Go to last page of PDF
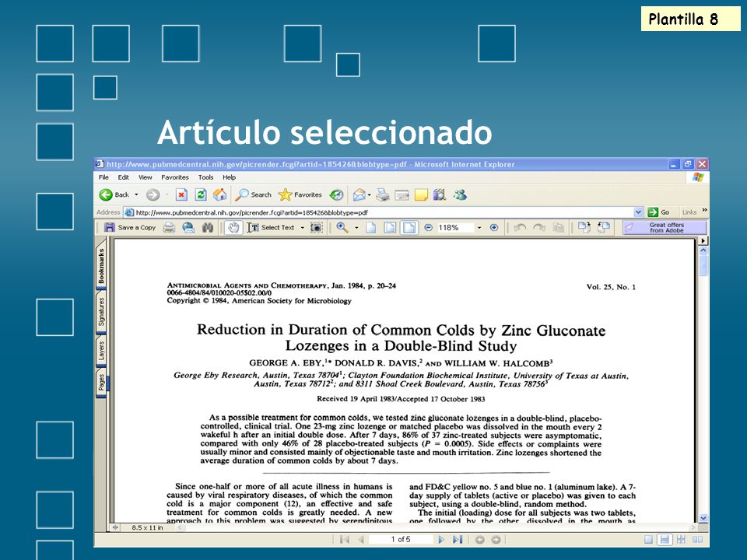 click(x=458, y=540)
